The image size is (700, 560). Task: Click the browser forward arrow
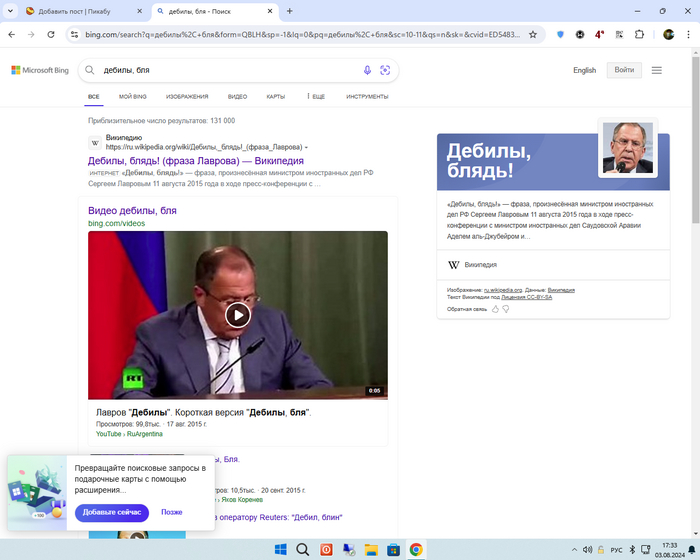[31, 34]
